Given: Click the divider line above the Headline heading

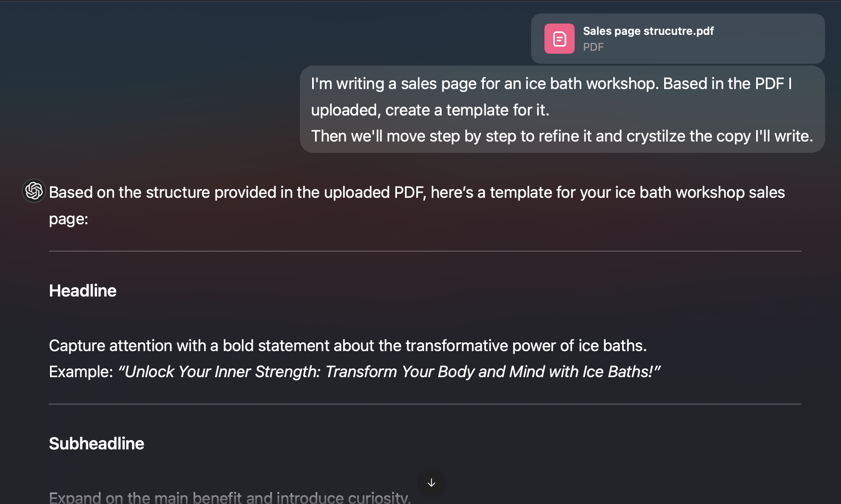Looking at the screenshot, I should click(x=425, y=251).
